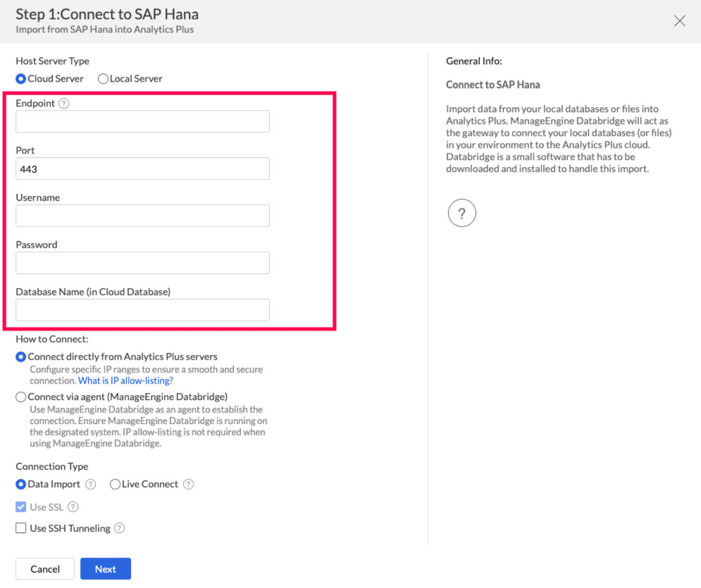The height and width of the screenshot is (588, 701).
Task: Click the help icon beside Data Import
Action: pos(91,484)
